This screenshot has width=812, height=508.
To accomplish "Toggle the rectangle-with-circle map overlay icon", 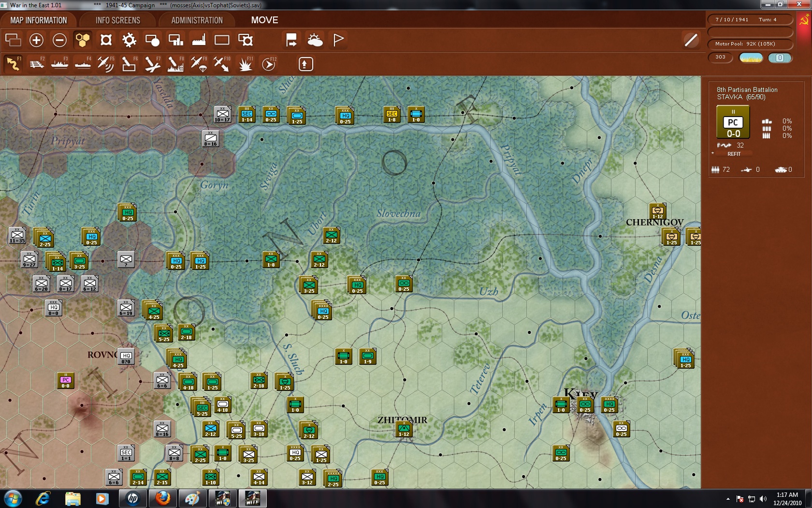I will click(152, 40).
